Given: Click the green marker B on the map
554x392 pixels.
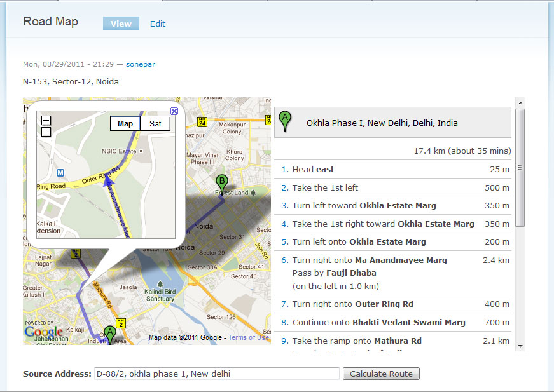Looking at the screenshot, I should click(x=221, y=184).
